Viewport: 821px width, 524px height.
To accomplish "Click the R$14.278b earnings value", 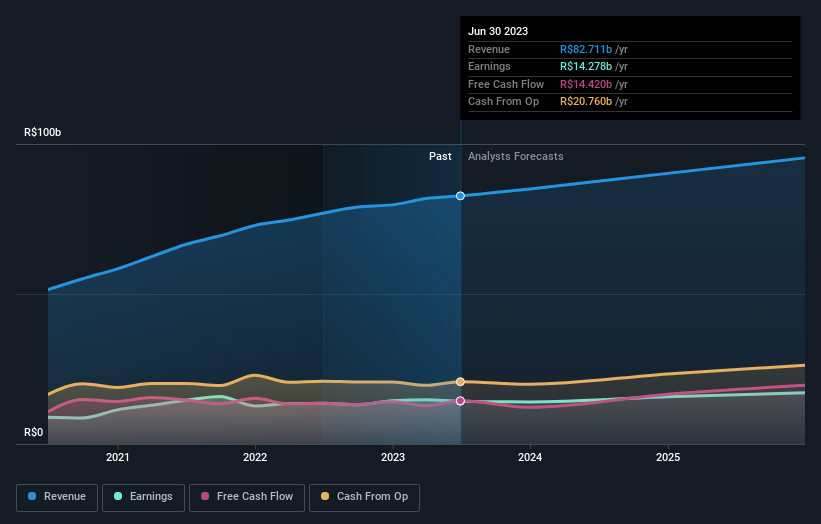I will pos(586,66).
